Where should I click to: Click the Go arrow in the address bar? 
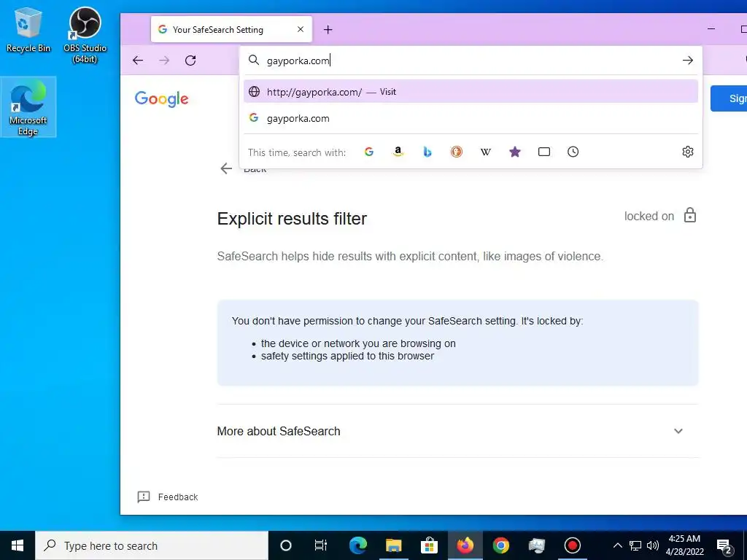(x=687, y=61)
